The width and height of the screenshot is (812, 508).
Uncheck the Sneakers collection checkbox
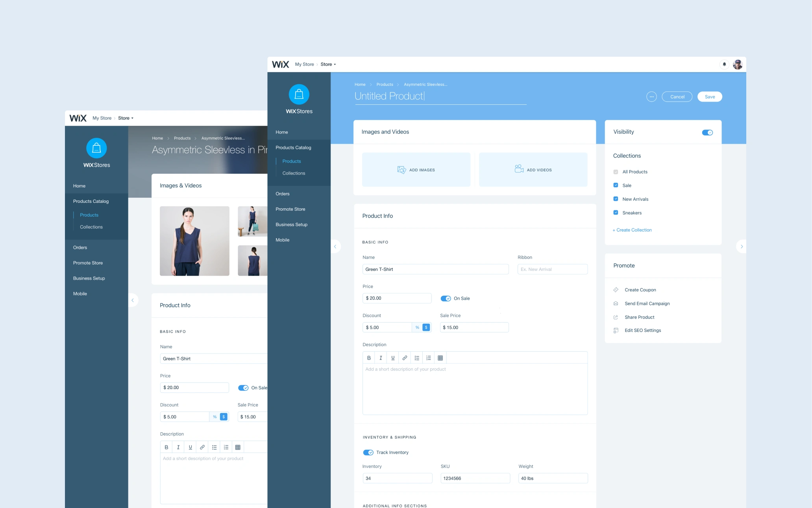coord(616,213)
